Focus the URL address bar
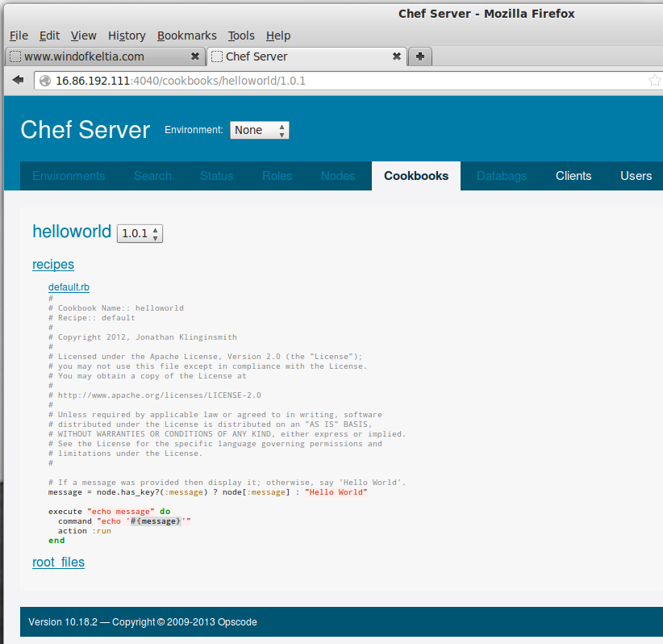Image resolution: width=663 pixels, height=644 pixels. tap(347, 81)
